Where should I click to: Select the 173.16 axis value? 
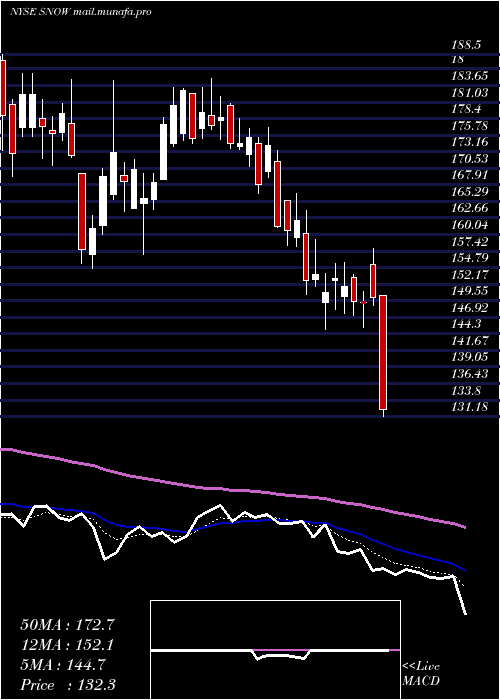pos(470,142)
